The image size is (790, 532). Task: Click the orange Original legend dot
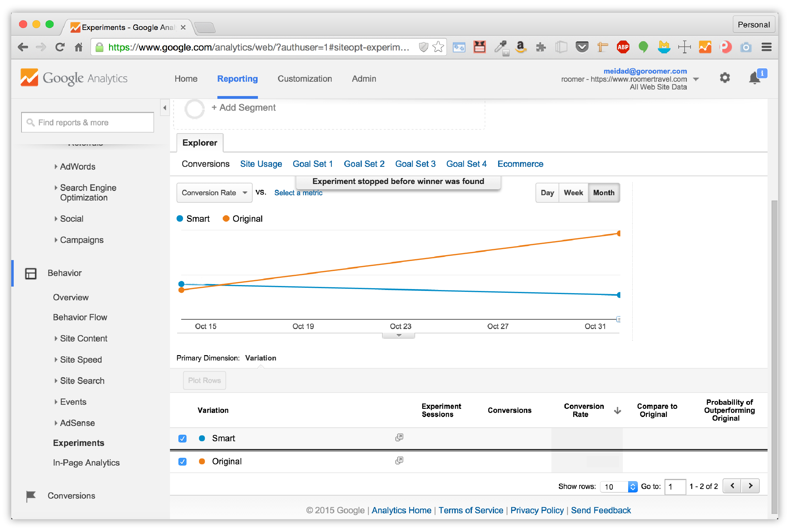[x=226, y=219]
